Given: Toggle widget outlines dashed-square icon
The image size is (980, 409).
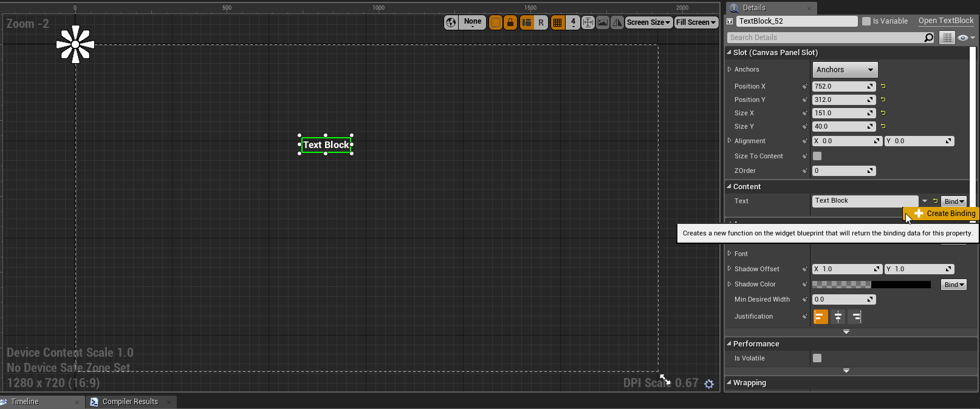Looking at the screenshot, I should click(496, 22).
